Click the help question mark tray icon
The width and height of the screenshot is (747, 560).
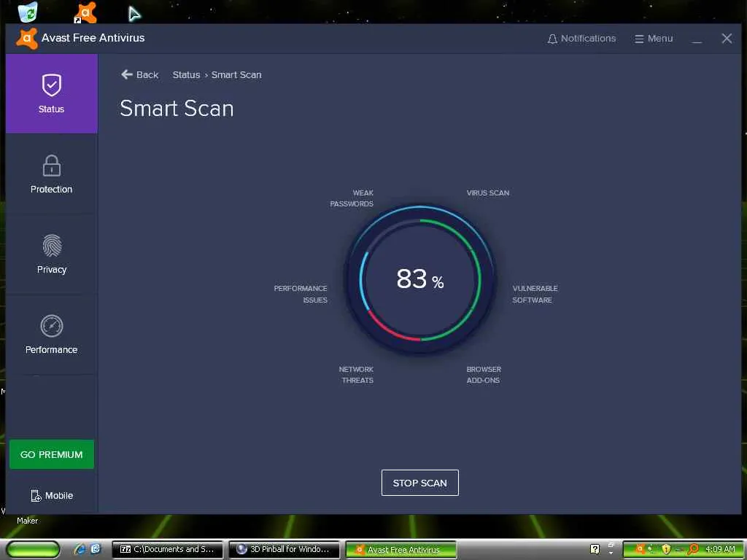coord(595,549)
